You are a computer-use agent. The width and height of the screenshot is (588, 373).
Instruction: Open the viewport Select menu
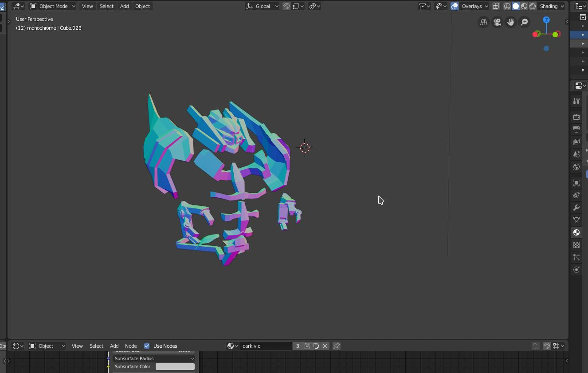tap(106, 6)
